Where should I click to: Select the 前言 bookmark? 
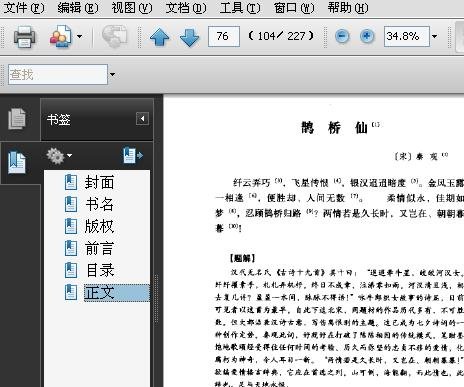99,248
